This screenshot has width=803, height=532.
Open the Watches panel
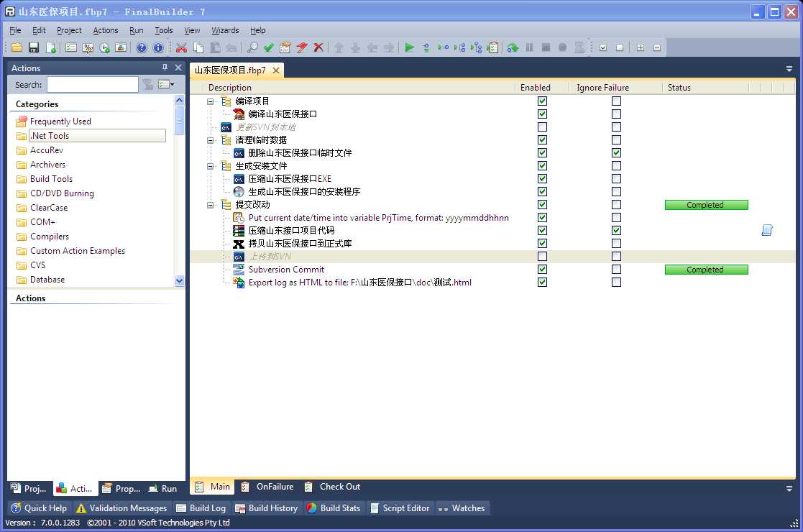462,508
